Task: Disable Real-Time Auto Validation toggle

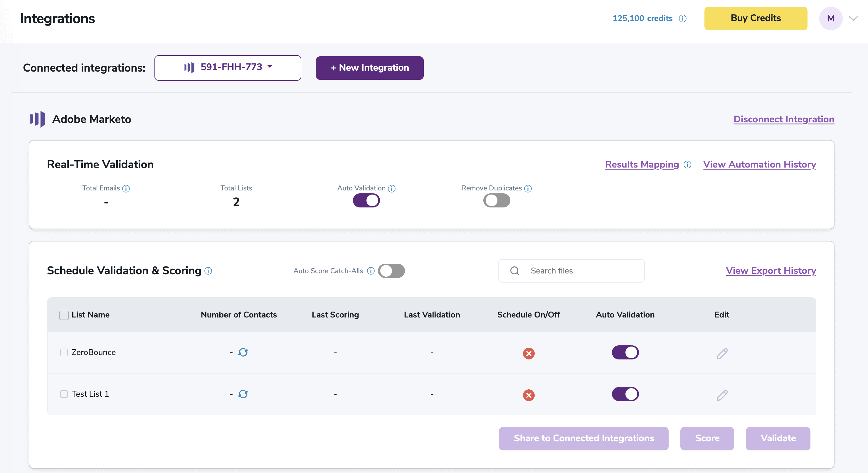Action: (x=366, y=201)
